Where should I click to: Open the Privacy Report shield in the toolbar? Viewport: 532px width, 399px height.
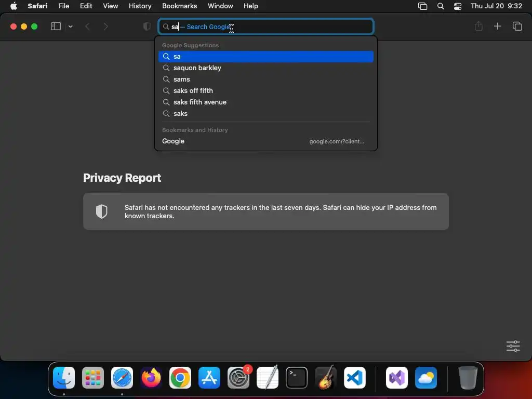147,26
